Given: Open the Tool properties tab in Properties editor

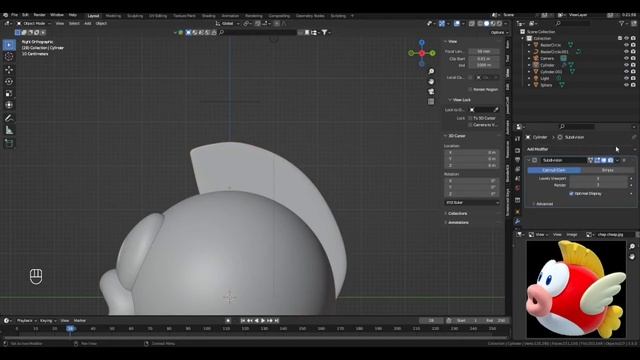Looking at the screenshot, I should (518, 139).
